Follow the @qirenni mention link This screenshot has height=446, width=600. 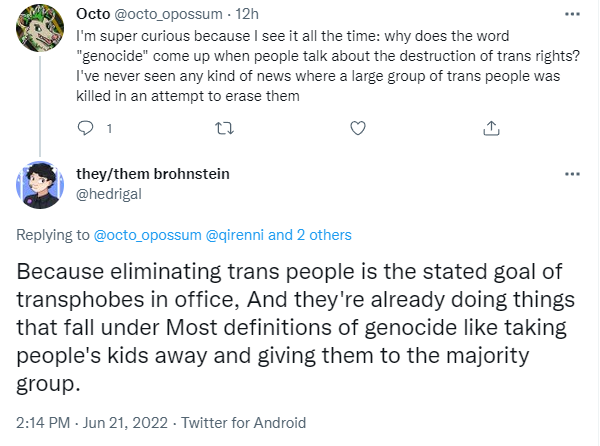pos(235,235)
